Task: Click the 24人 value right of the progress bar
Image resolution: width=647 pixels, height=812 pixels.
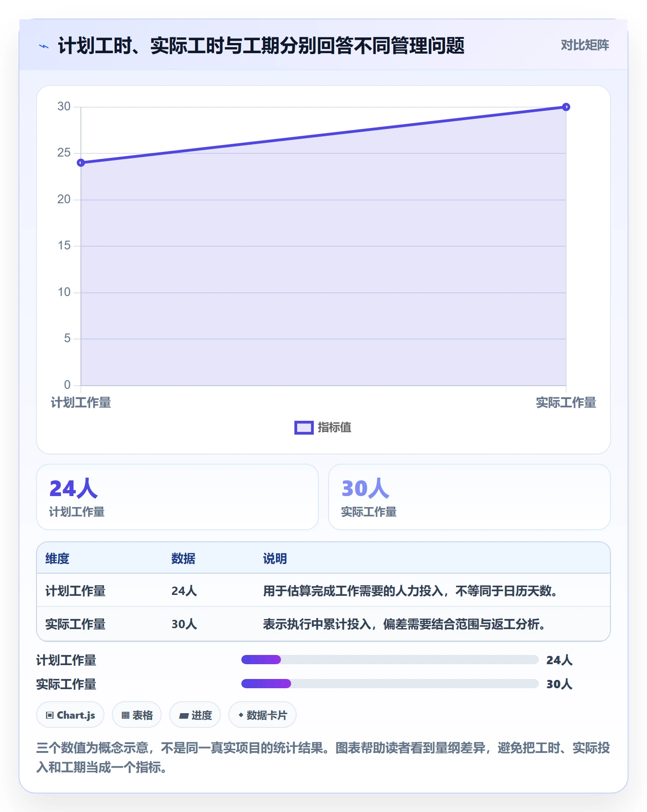Action: tap(560, 661)
